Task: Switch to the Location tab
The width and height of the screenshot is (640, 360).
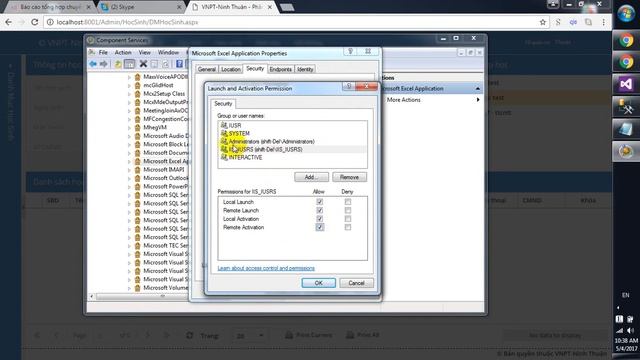Action: pyautogui.click(x=231, y=69)
